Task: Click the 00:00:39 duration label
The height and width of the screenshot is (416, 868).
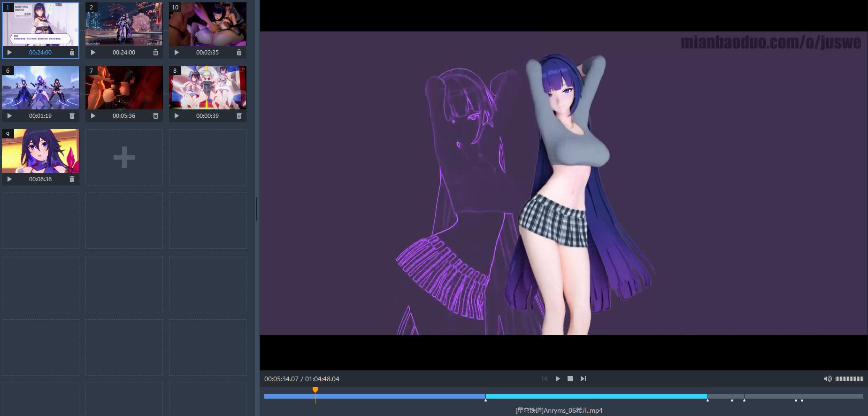Action: [207, 116]
